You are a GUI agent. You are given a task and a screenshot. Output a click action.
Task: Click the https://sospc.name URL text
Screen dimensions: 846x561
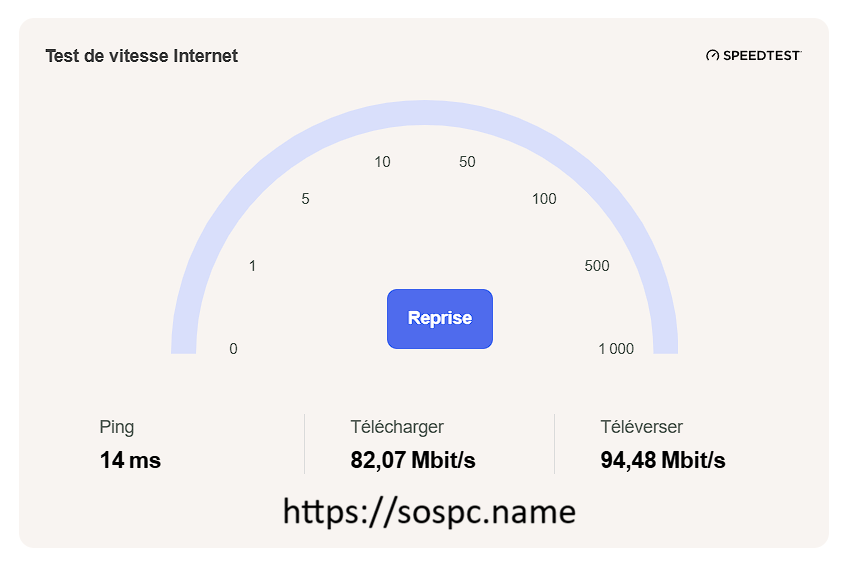tap(429, 512)
